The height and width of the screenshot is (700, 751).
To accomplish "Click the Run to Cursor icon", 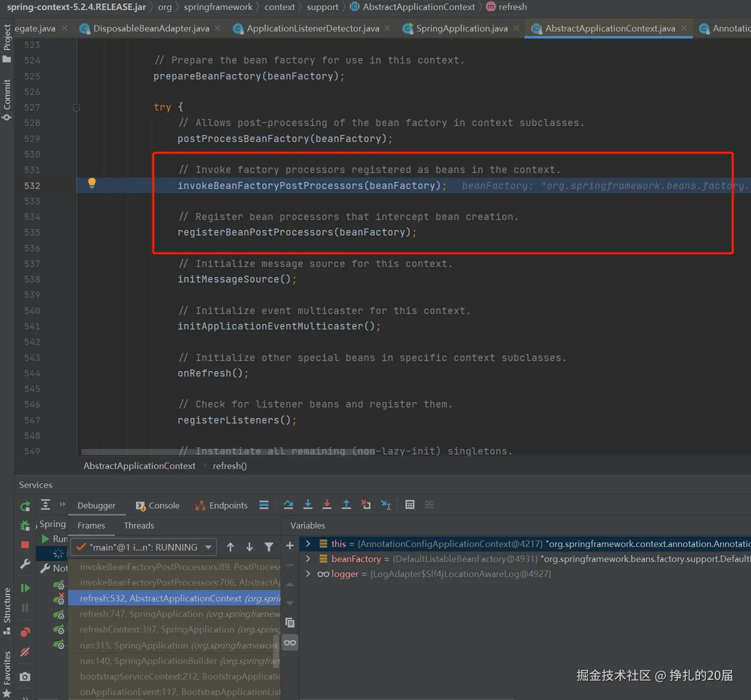I will click(x=385, y=504).
